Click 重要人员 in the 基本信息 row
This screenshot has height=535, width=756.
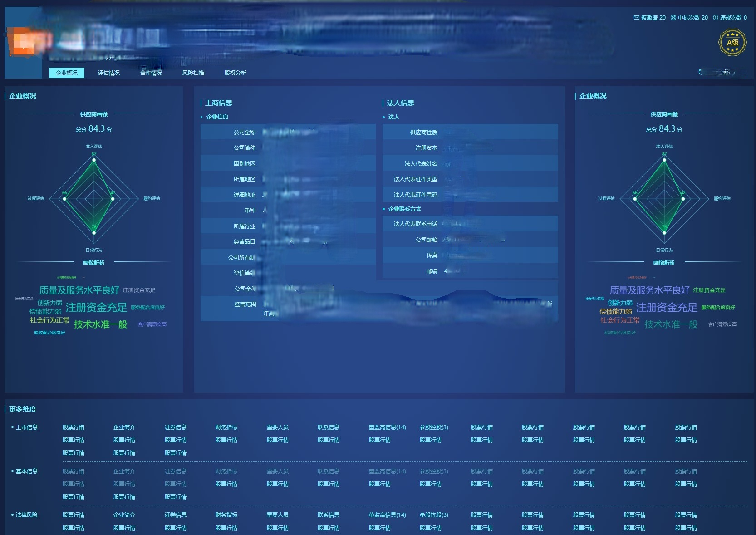pos(278,471)
